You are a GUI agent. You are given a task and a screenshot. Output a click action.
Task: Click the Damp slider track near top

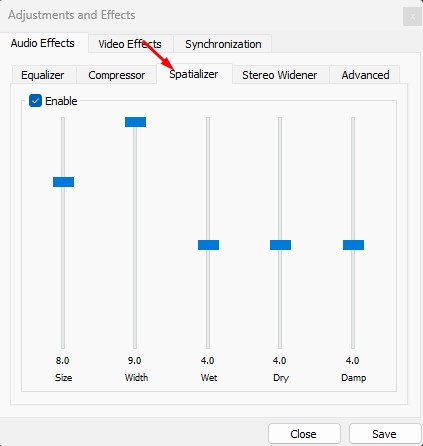coord(353,133)
